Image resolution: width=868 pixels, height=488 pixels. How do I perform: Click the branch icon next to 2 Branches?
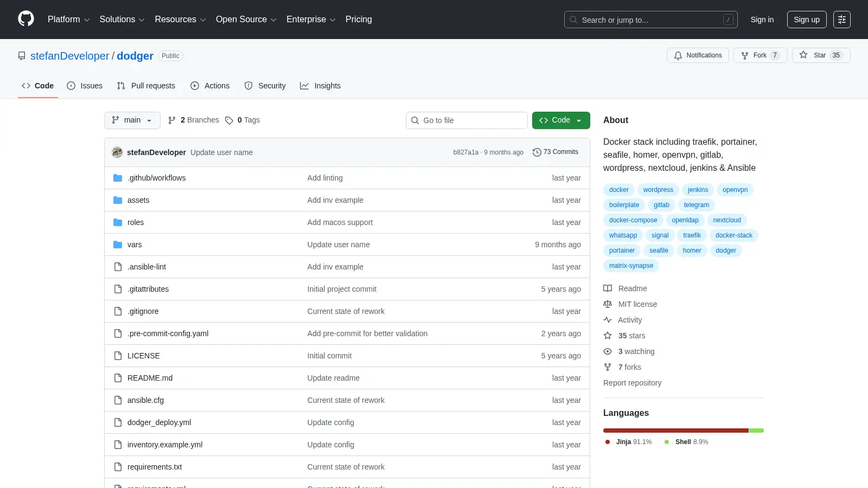coord(172,120)
